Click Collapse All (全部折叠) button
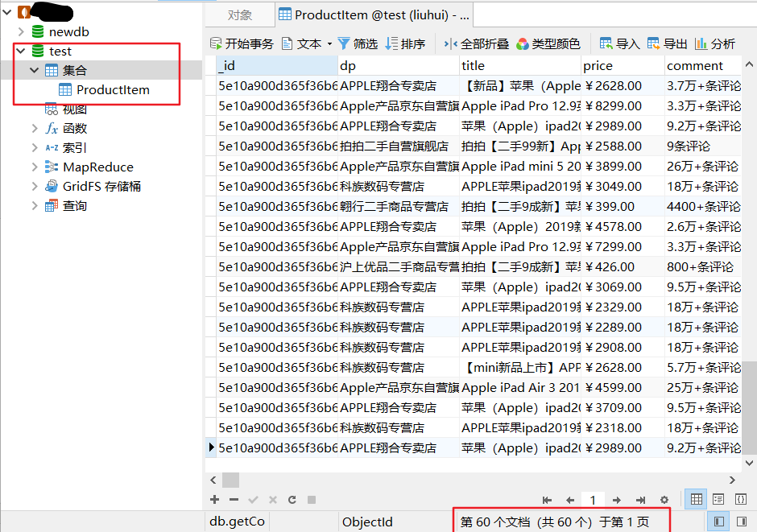The width and height of the screenshot is (757, 532). point(476,44)
